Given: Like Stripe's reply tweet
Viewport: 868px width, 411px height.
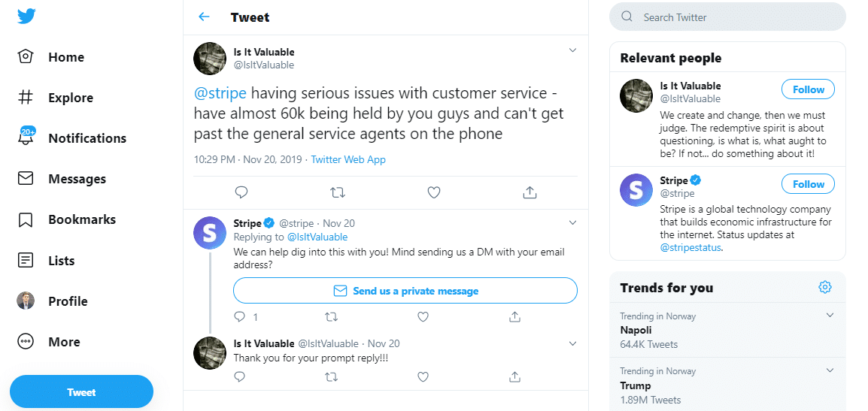Looking at the screenshot, I should click(x=423, y=317).
